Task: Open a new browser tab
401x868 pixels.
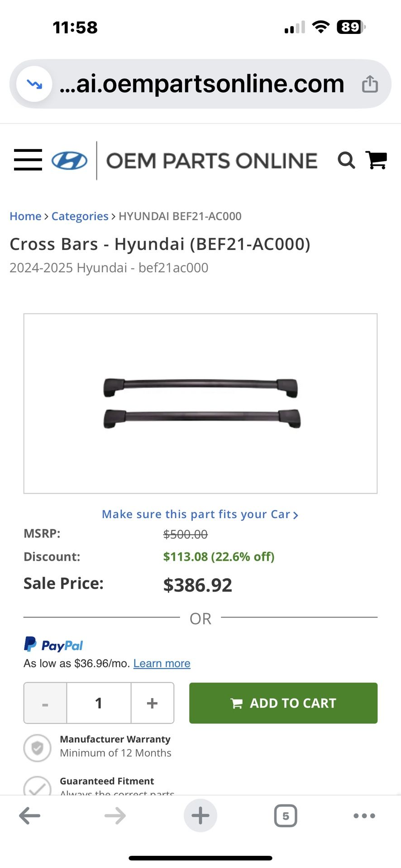Action: (200, 816)
